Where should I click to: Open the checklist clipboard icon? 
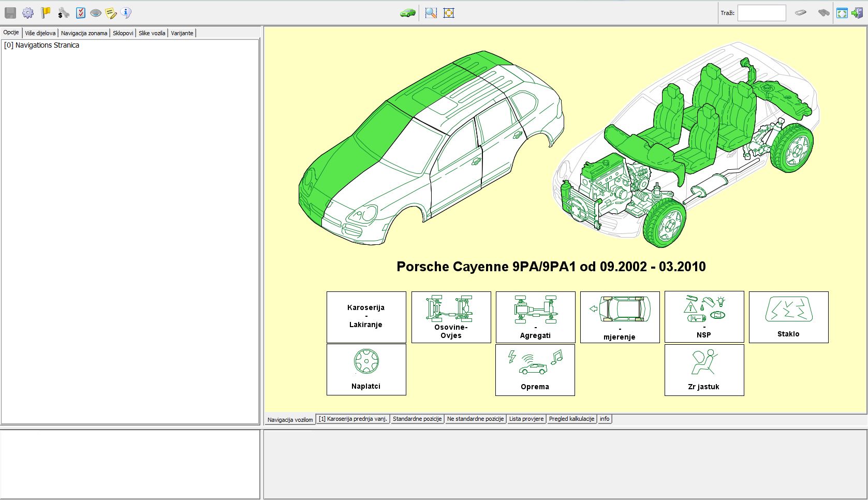click(x=81, y=13)
